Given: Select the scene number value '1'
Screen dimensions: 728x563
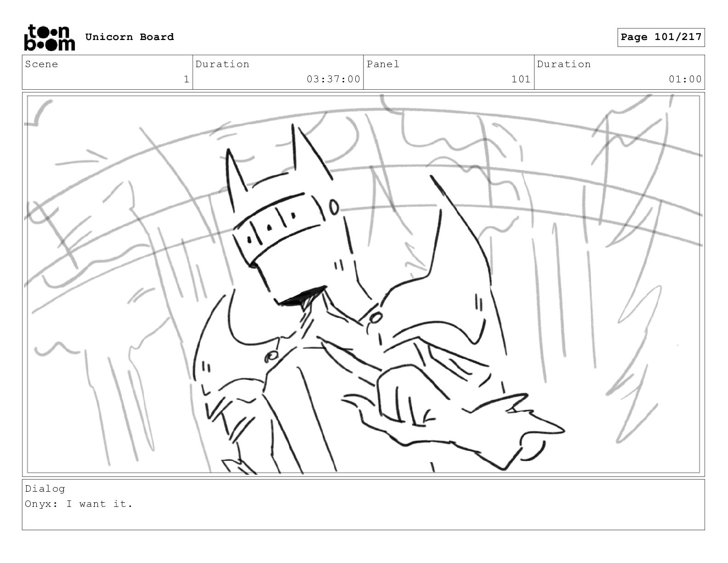Looking at the screenshot, I should click(x=186, y=79).
